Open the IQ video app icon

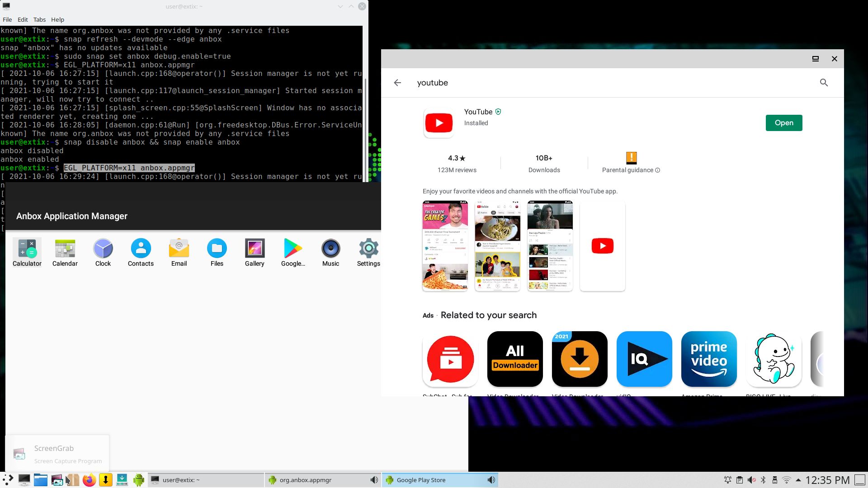[644, 359]
